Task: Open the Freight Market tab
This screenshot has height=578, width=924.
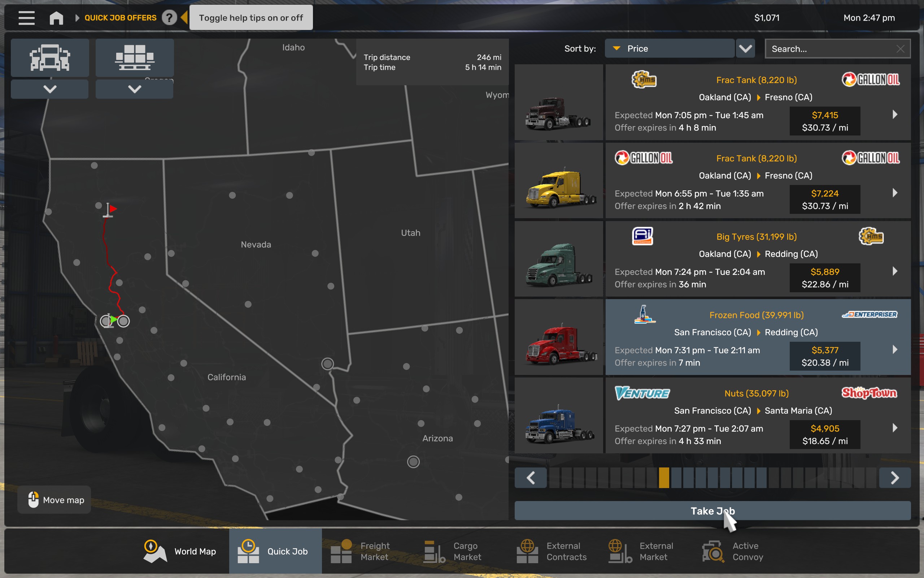Action: coord(360,551)
